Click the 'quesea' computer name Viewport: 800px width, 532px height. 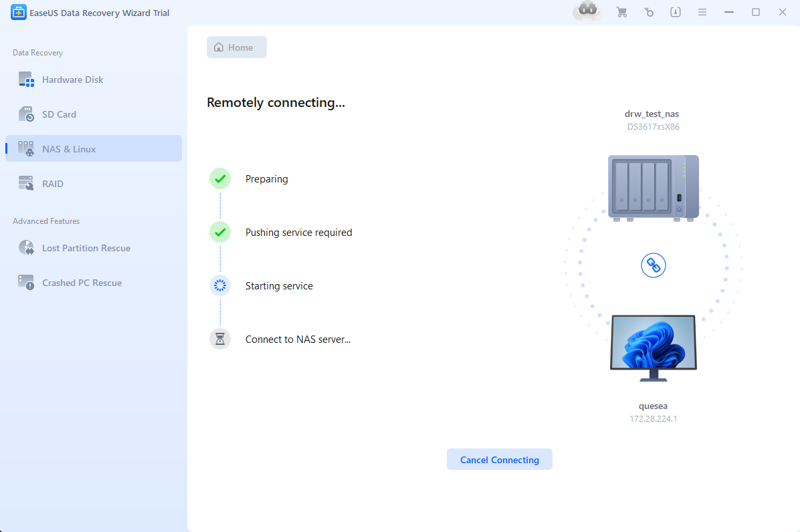coord(653,406)
